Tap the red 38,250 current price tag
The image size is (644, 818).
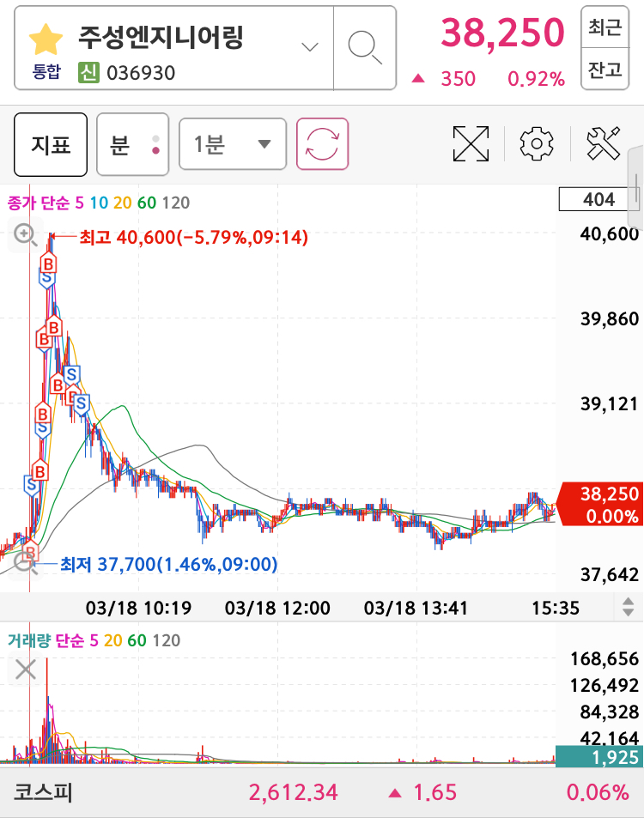coord(601,504)
